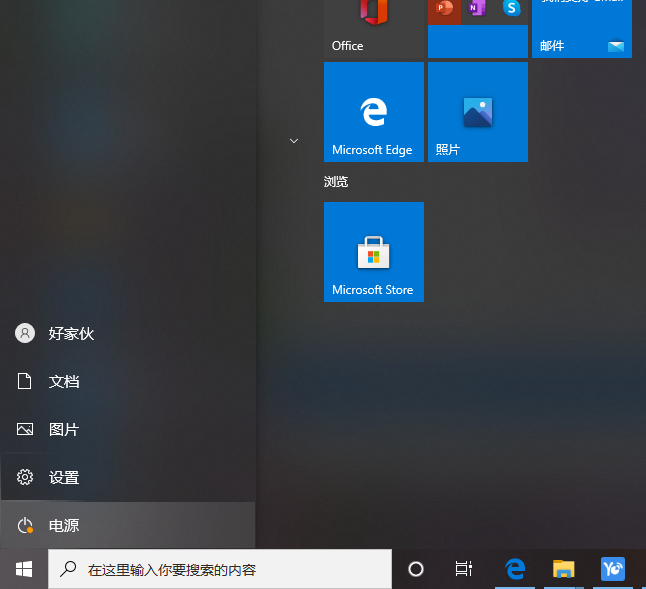This screenshot has height=589, width=646.
Task: Open Skype small tile
Action: pyautogui.click(x=511, y=8)
